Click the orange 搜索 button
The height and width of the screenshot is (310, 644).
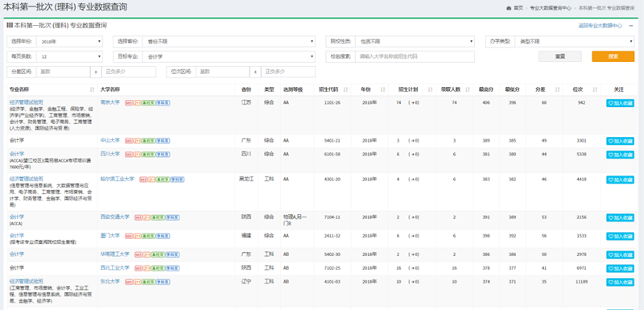pos(613,56)
